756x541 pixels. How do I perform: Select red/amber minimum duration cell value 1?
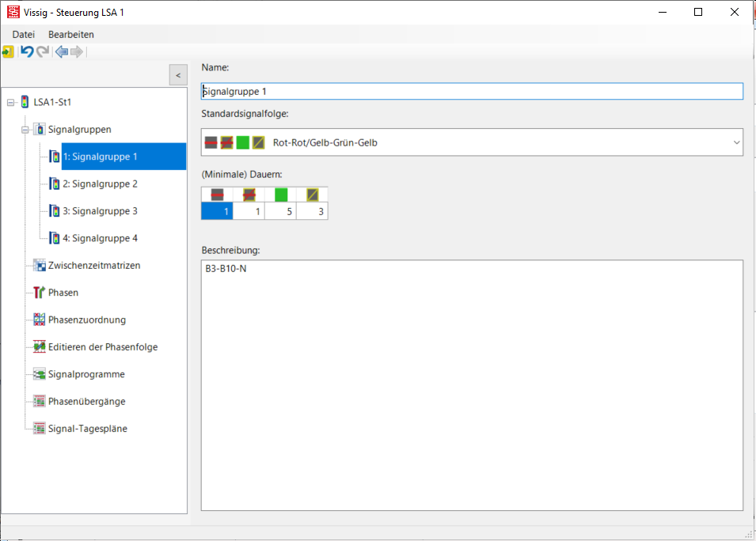[x=249, y=211]
